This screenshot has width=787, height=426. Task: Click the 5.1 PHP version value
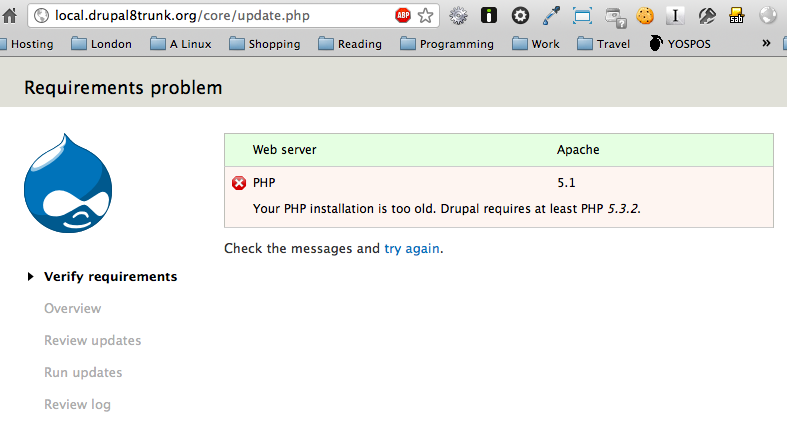(566, 183)
